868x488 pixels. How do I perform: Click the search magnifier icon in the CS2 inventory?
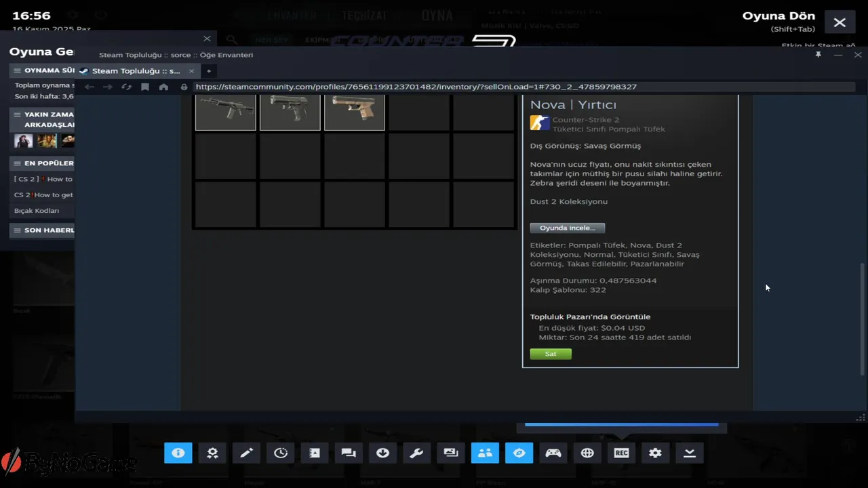(232, 40)
